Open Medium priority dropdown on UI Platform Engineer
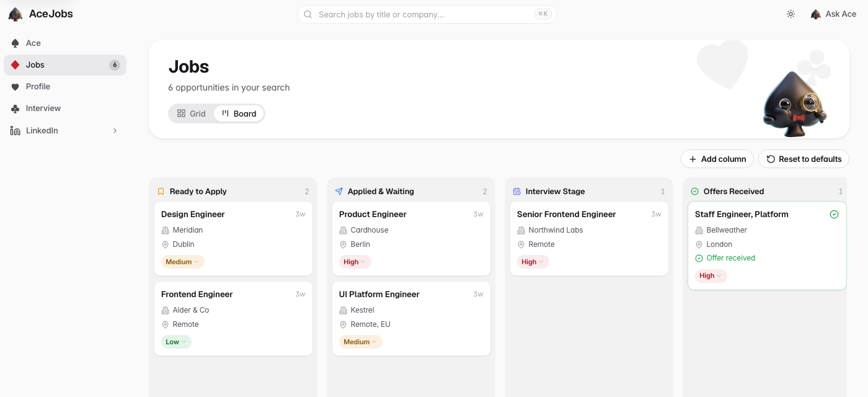868x397 pixels. pyautogui.click(x=361, y=342)
